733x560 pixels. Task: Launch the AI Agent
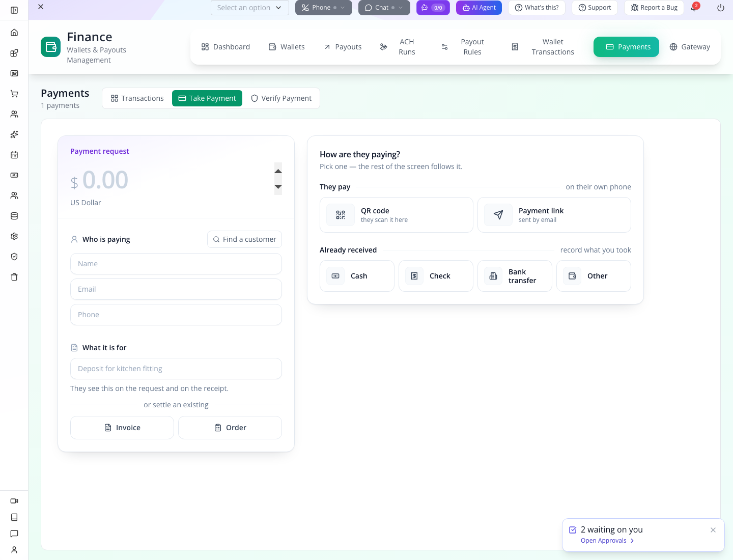[x=479, y=8]
